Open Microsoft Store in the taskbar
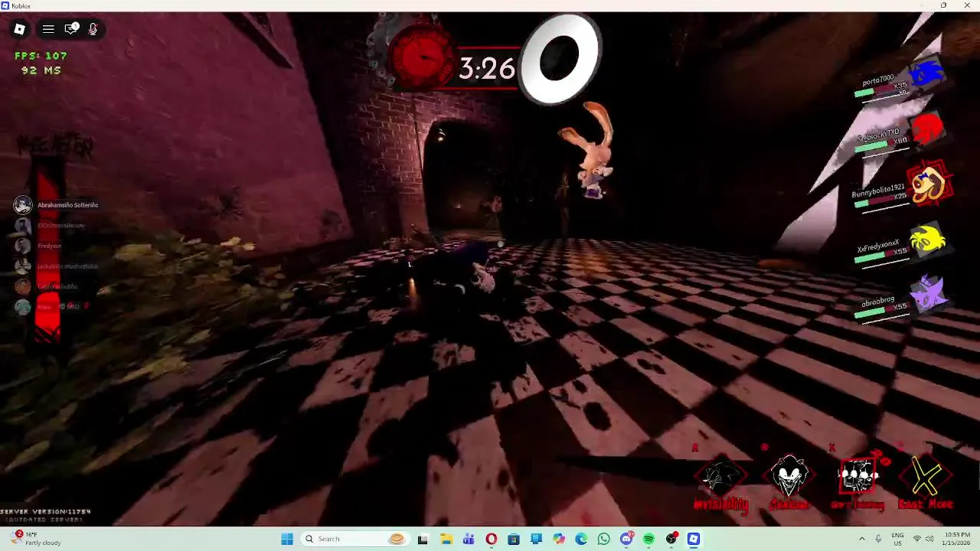 [514, 539]
